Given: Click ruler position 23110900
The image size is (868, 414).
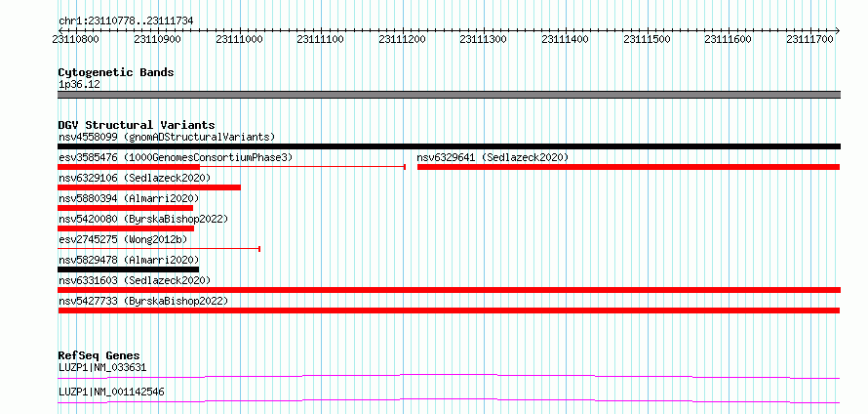Looking at the screenshot, I should tap(157, 39).
